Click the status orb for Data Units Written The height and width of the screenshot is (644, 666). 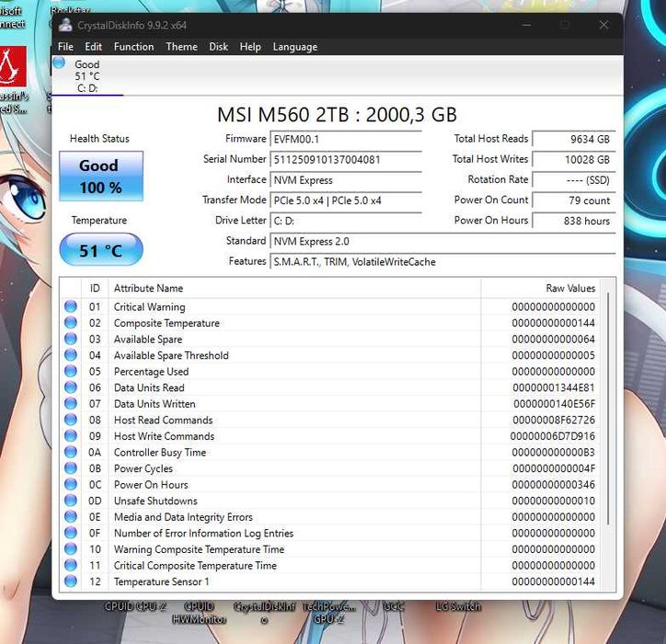tap(71, 403)
